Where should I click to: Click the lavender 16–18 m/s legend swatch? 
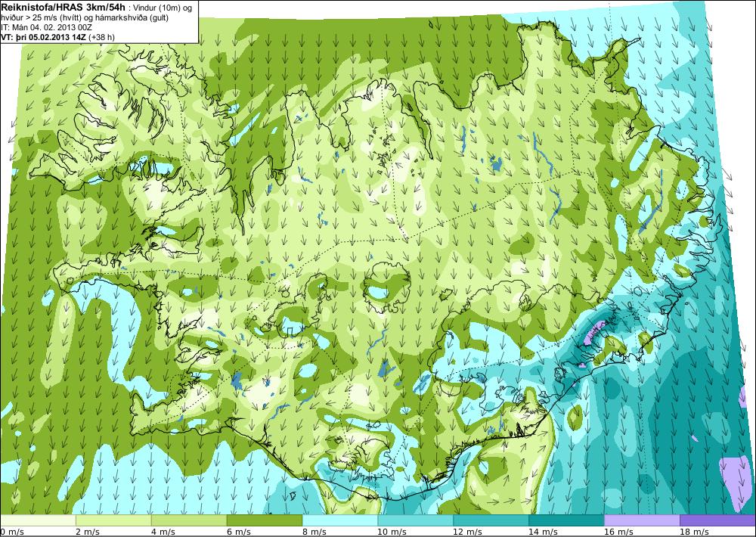coord(642,520)
